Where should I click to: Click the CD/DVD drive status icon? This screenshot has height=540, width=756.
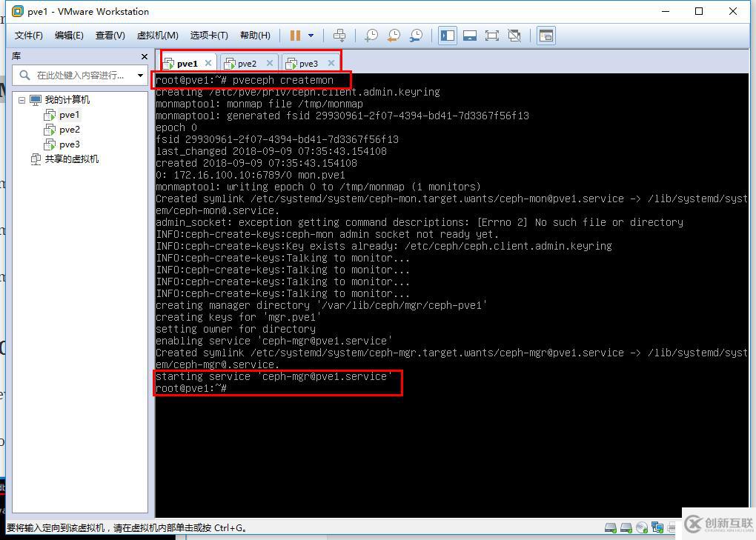click(x=642, y=528)
